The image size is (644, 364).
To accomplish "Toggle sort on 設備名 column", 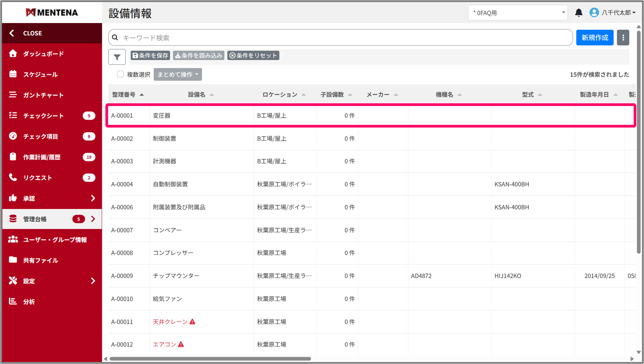I will click(211, 95).
